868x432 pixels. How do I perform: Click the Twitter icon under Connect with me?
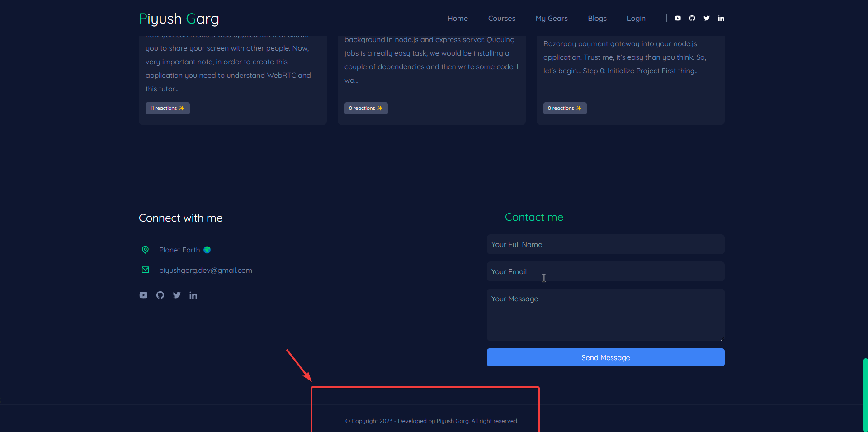177,295
